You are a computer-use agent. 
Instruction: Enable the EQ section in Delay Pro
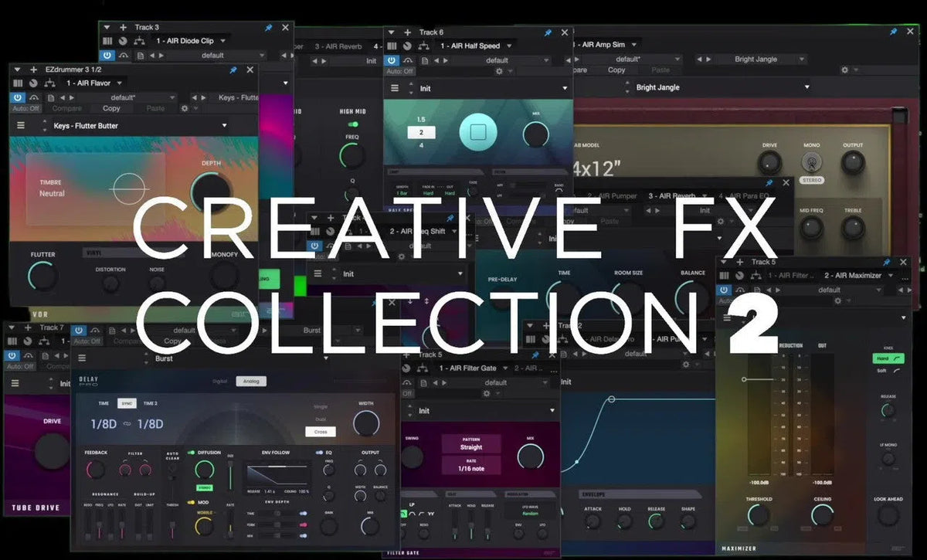[319, 452]
